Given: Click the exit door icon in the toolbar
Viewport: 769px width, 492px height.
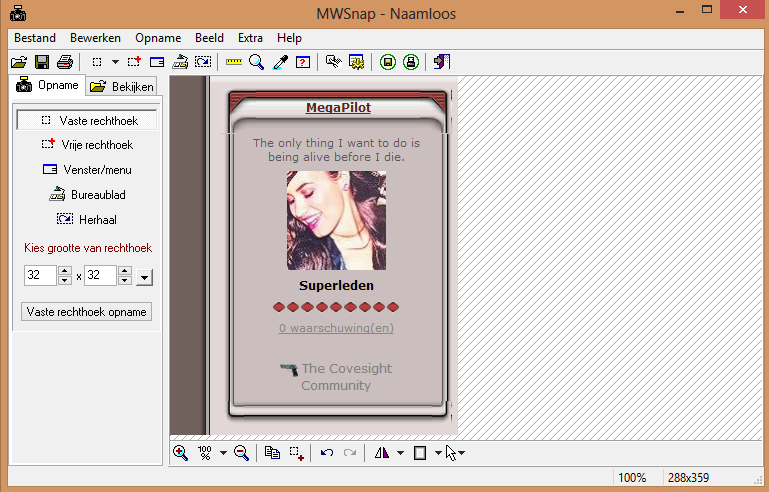Looking at the screenshot, I should [x=442, y=62].
